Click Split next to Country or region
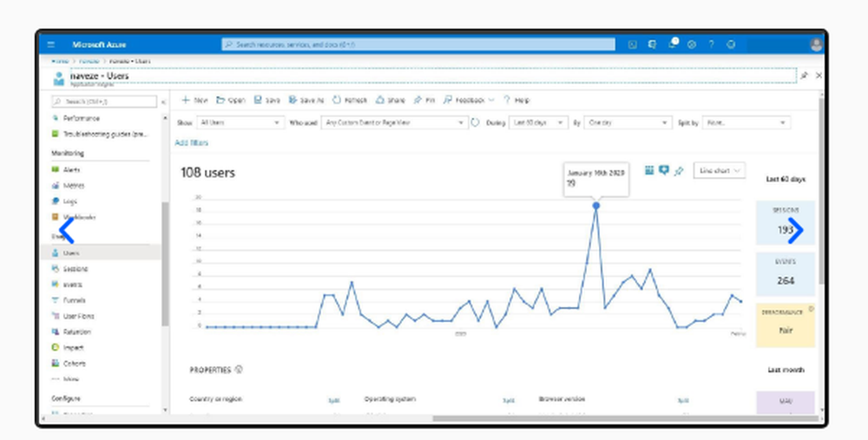The image size is (868, 440). [334, 400]
